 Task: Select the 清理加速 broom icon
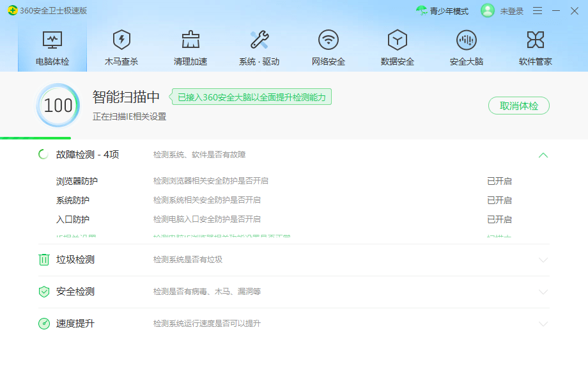[x=190, y=40]
